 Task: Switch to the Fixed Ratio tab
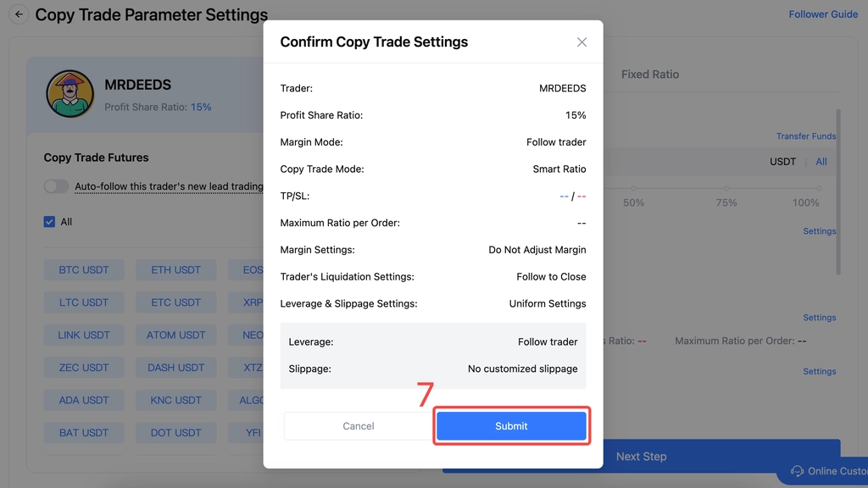click(x=649, y=75)
